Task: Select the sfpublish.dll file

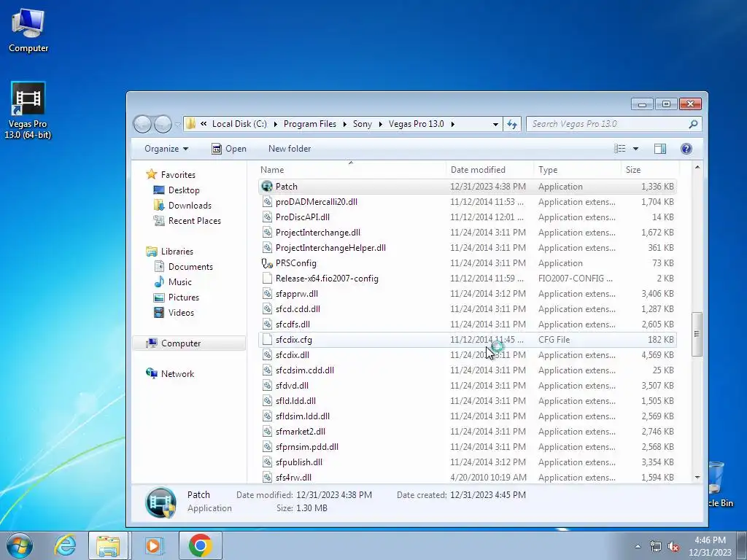Action: point(467,462)
